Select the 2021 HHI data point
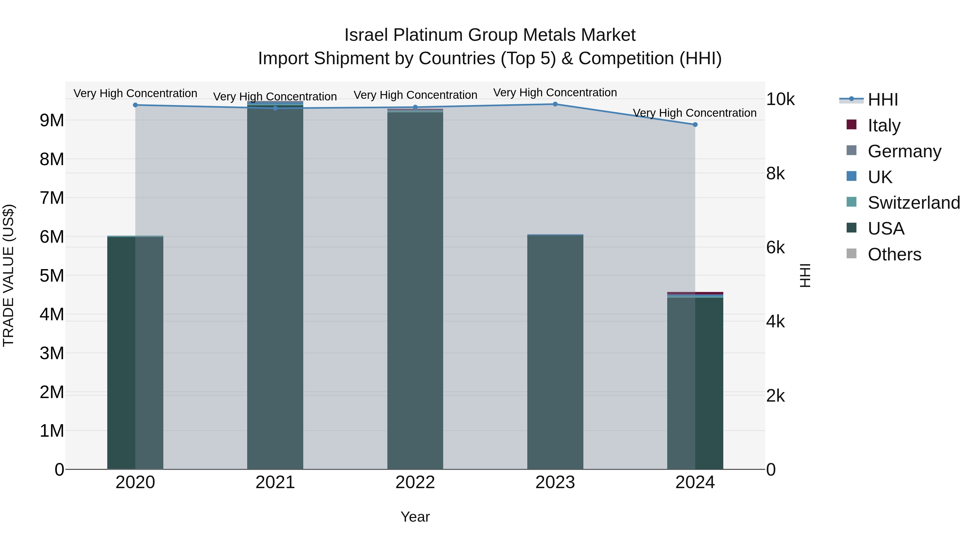 (275, 108)
